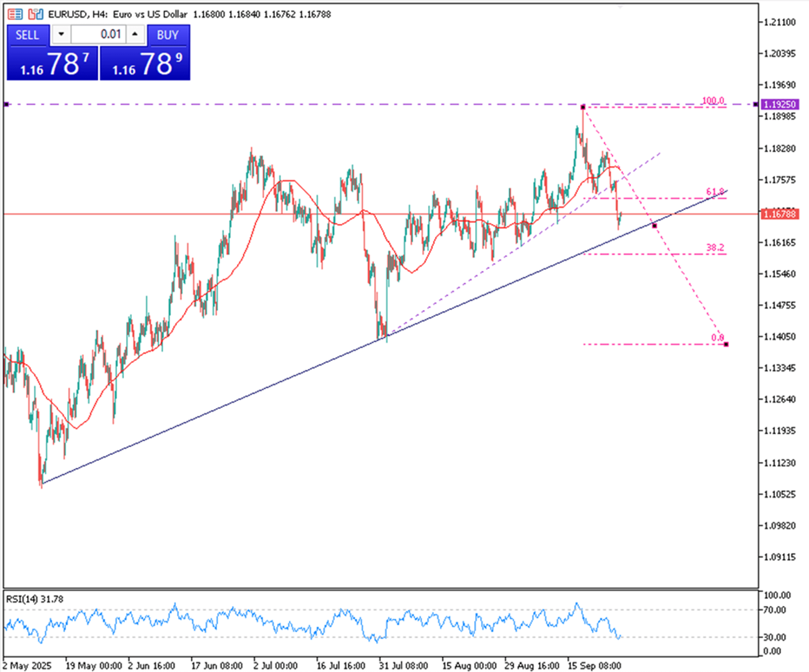Increase lot volume with up arrow
Viewport: 809px width, 672px height.
click(x=135, y=34)
